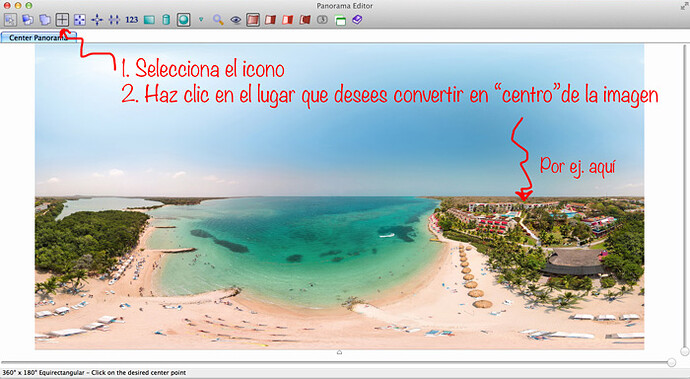
Task: Select the first dotted selection tool
Action: click(11, 20)
